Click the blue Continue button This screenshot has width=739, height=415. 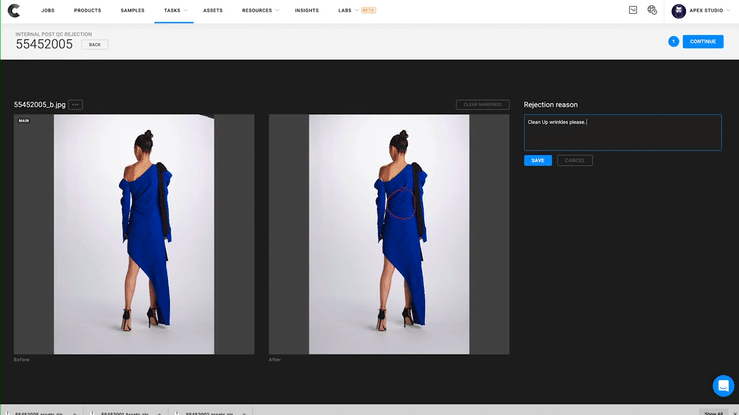tap(703, 41)
